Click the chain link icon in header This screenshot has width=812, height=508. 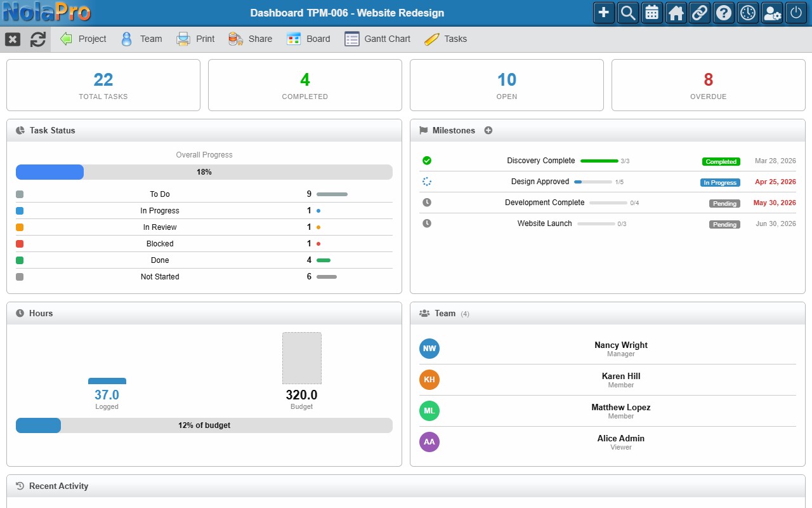click(x=700, y=13)
